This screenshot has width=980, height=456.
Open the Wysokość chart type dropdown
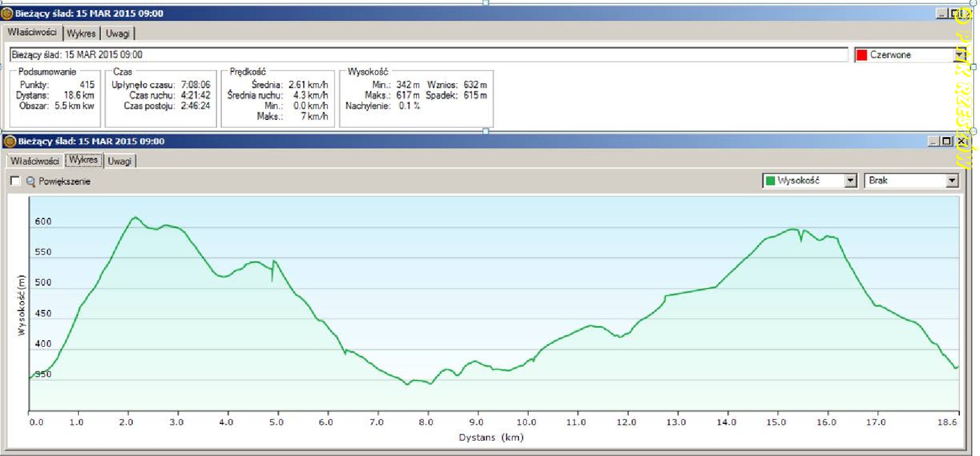pos(851,180)
